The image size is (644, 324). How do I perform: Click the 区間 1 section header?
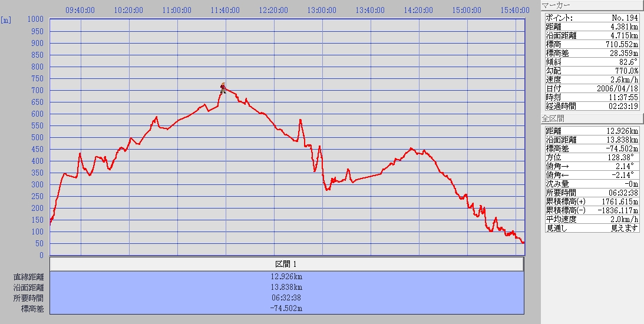coord(286,264)
